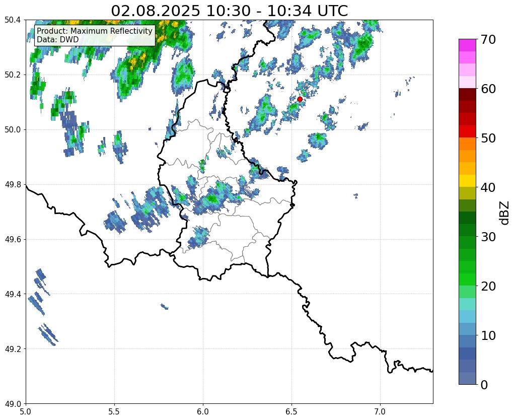This screenshot has height=420, width=515.
Task: Click the longitude axis label 5.0
Action: pos(26,411)
